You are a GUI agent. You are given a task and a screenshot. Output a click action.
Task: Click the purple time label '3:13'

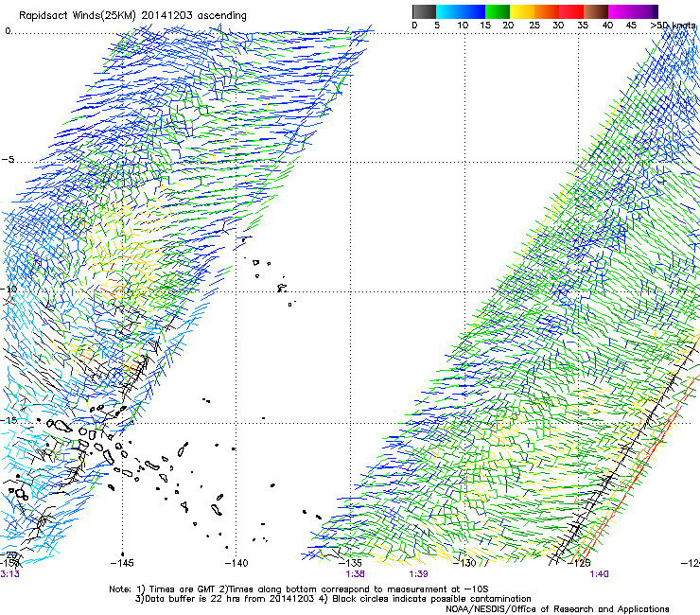(x=9, y=574)
